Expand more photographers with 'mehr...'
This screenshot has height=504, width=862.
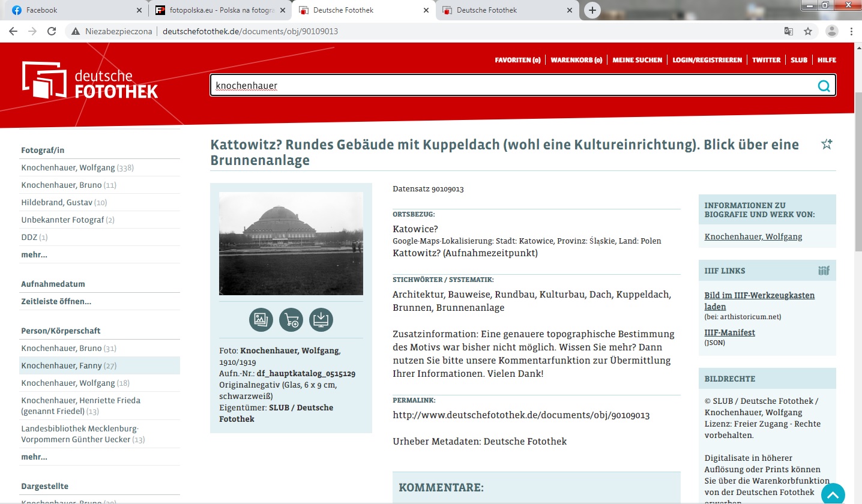(34, 254)
